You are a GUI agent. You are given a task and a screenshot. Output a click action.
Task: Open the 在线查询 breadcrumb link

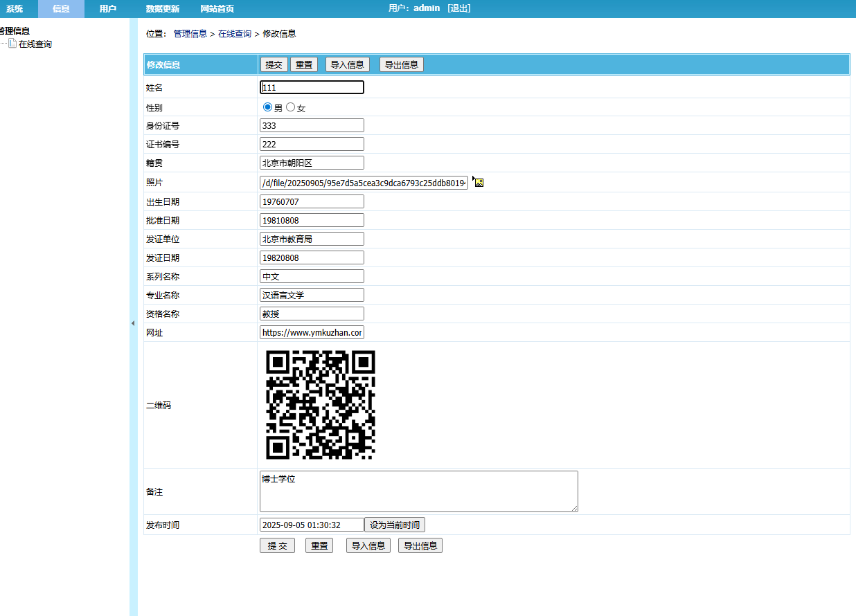tap(236, 33)
